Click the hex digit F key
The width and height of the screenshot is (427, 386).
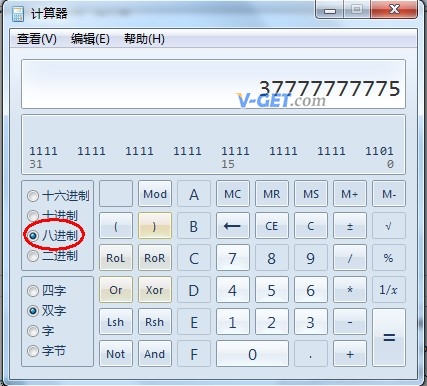tap(194, 354)
